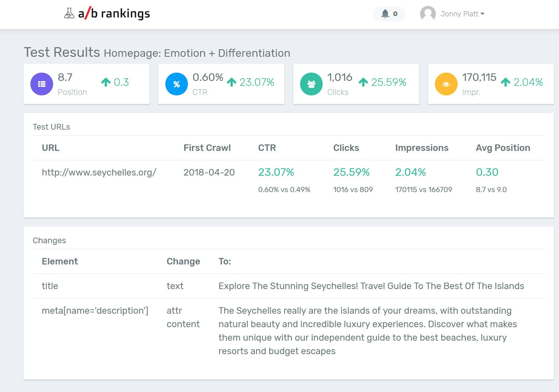The image size is (559, 392).
Task: Click the a/b rankings flask logo
Action: tap(69, 13)
